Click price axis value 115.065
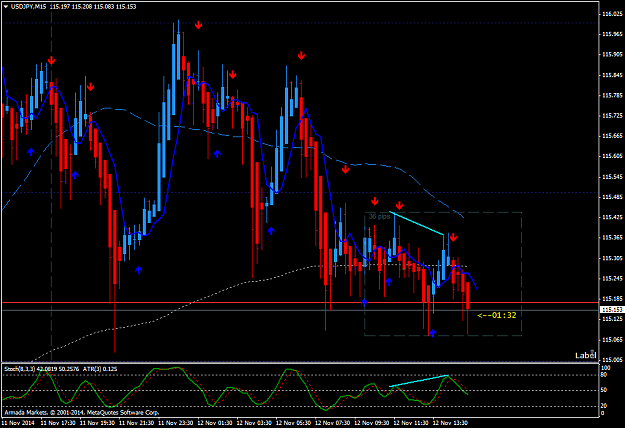This screenshot has width=625, height=428. coord(613,340)
